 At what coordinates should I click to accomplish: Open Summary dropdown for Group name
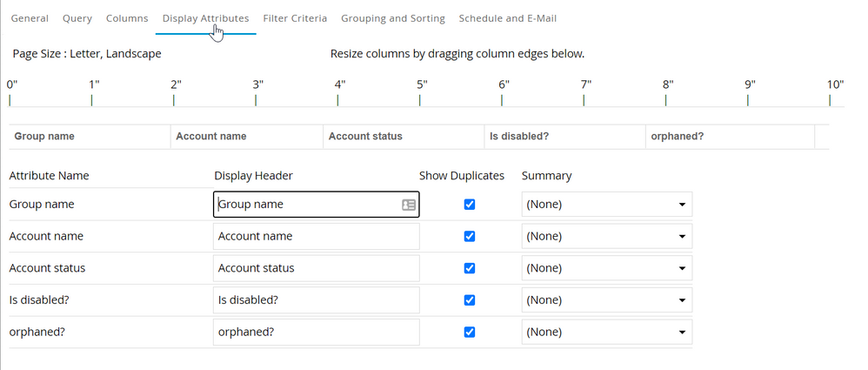click(606, 205)
